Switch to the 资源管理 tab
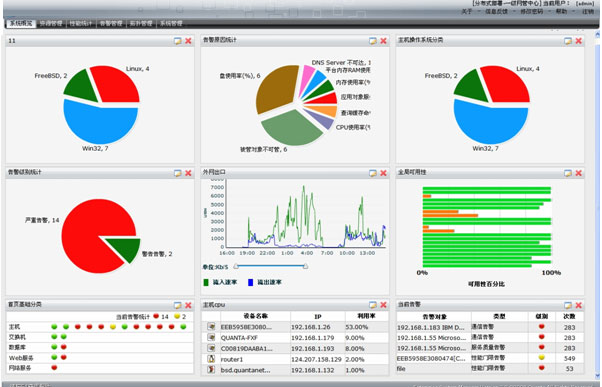Screen dimensions: 602x387 point(51,23)
